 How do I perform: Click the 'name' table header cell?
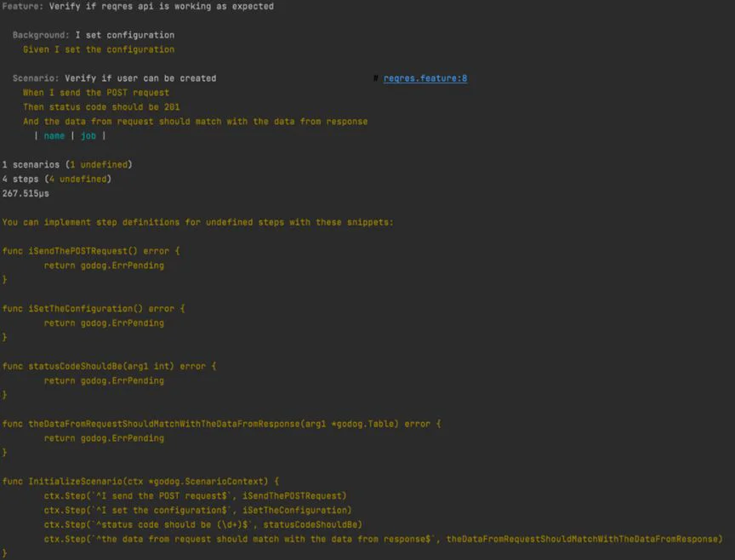54,136
